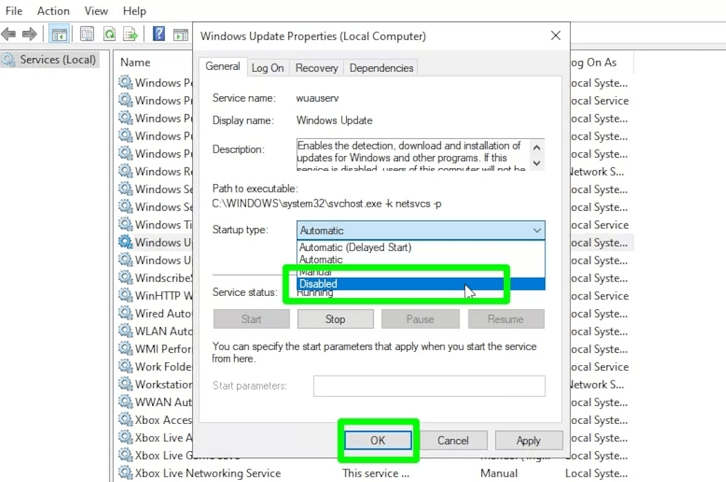Screen dimensions: 726x482
Task: Click the Services (Local) gear icon
Action: [x=8, y=60]
